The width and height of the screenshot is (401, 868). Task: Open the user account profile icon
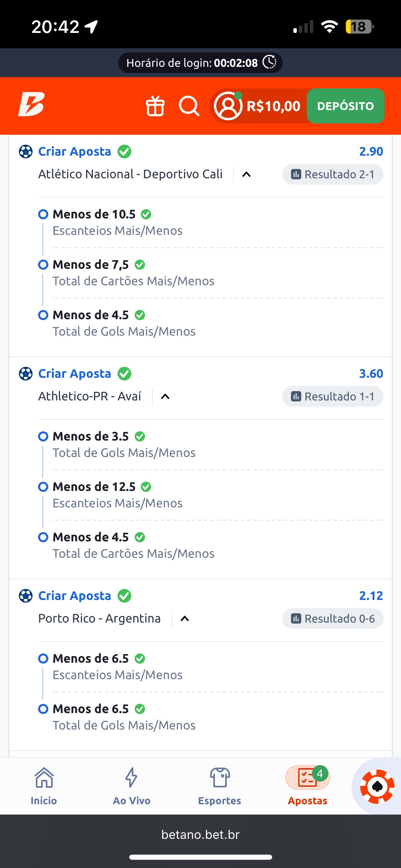228,106
